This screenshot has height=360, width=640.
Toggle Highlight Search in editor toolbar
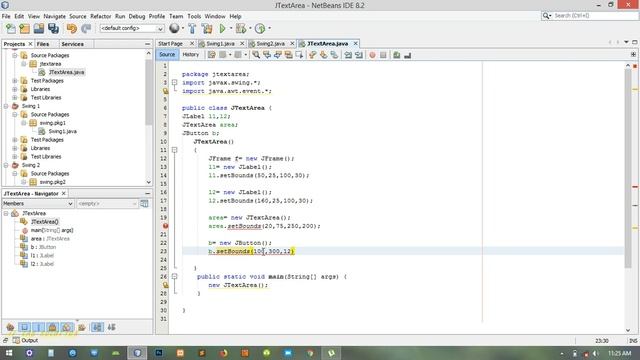click(289, 55)
